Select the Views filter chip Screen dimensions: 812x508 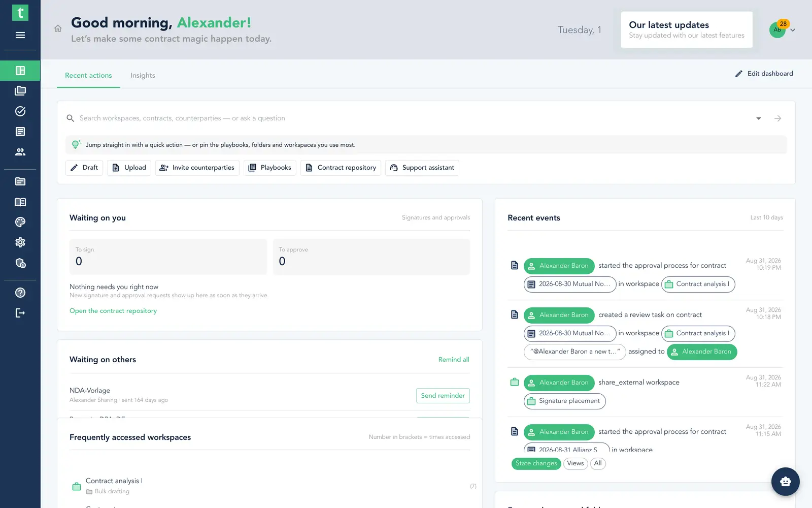click(576, 463)
